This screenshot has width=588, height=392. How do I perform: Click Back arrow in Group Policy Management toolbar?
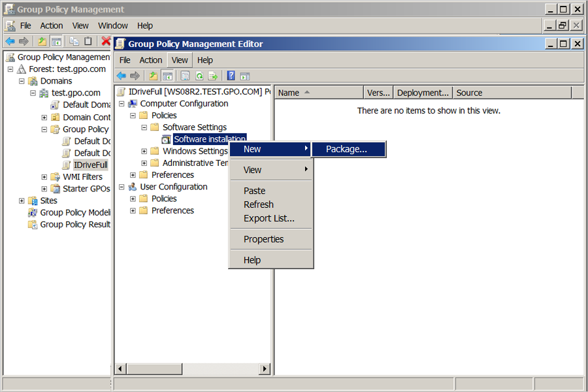pos(10,41)
